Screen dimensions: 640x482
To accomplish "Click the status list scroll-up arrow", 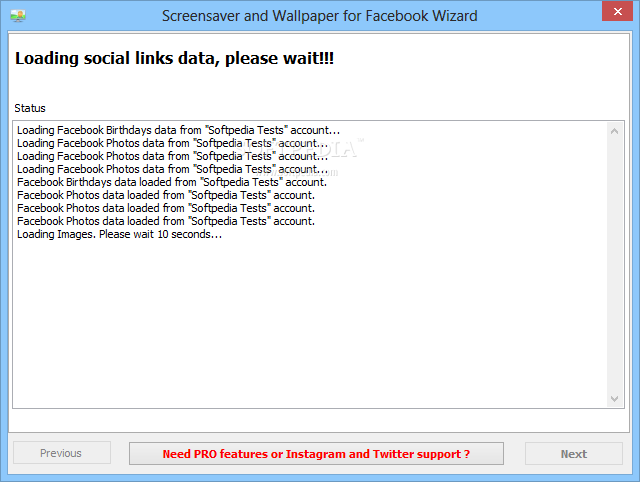I will pyautogui.click(x=614, y=131).
